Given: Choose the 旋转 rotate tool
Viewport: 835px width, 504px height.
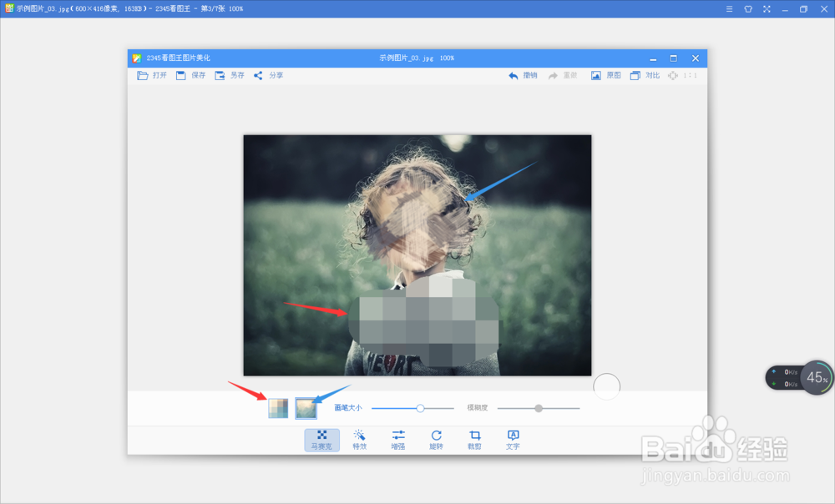Looking at the screenshot, I should coord(436,440).
